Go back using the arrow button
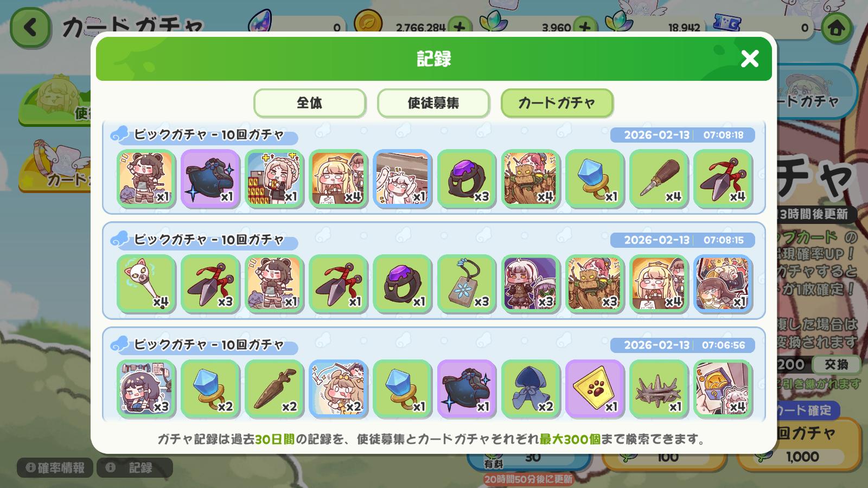Image resolution: width=868 pixels, height=488 pixels. [x=30, y=27]
